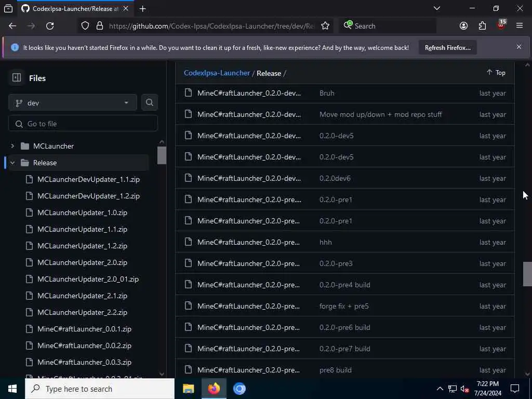Click file tree scrollbar thumb
Image resolution: width=532 pixels, height=399 pixels.
[x=162, y=155]
